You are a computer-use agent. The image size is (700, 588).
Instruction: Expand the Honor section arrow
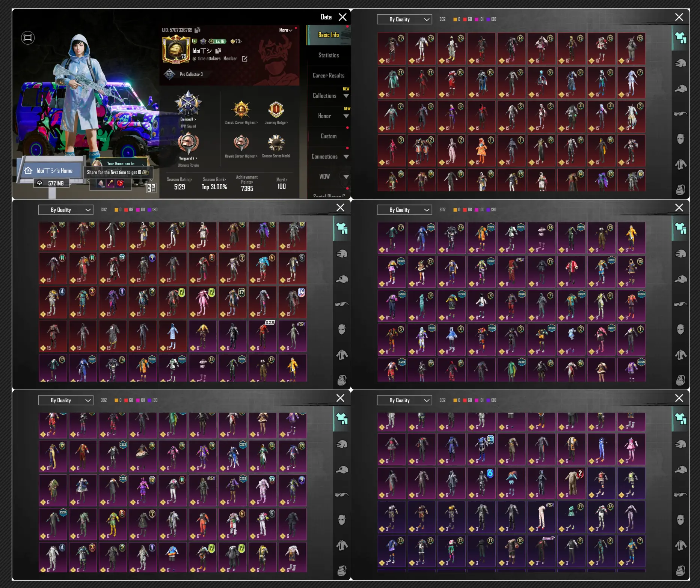[x=346, y=116]
